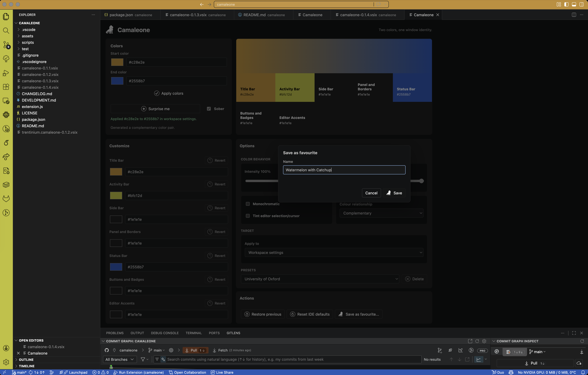Open GitLab fox icon in activity bar

click(6, 199)
